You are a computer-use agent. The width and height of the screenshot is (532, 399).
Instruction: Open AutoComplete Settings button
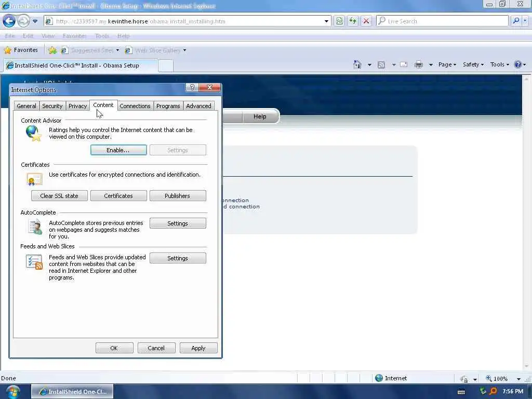(178, 223)
